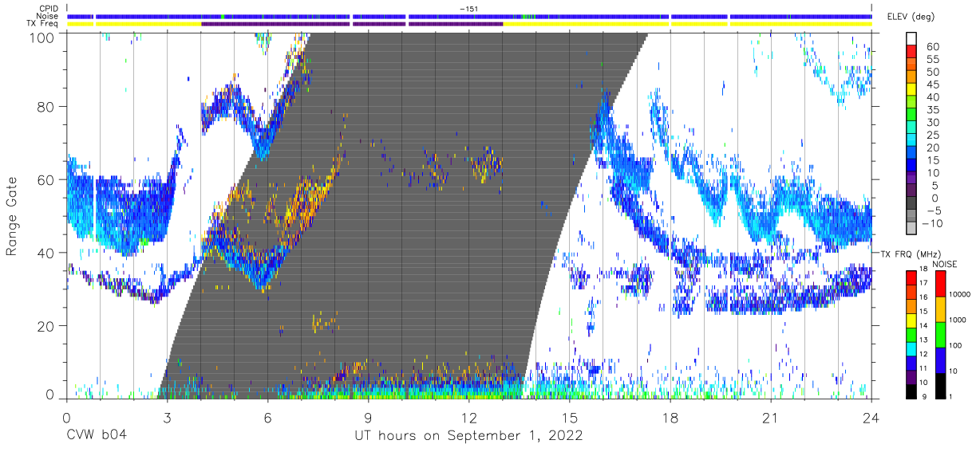Click the '-151' CPID value
The width and height of the screenshot is (980, 452).
[x=468, y=9]
